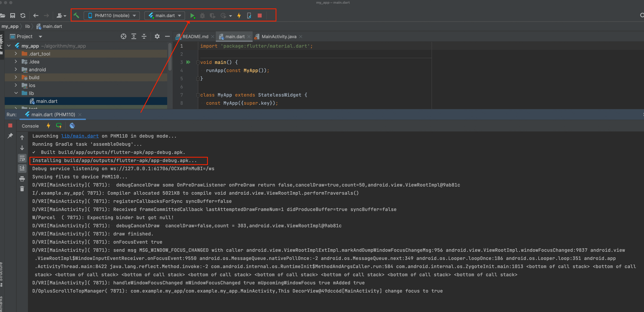
Task: Toggle scroll to end in console
Action: 22,168
